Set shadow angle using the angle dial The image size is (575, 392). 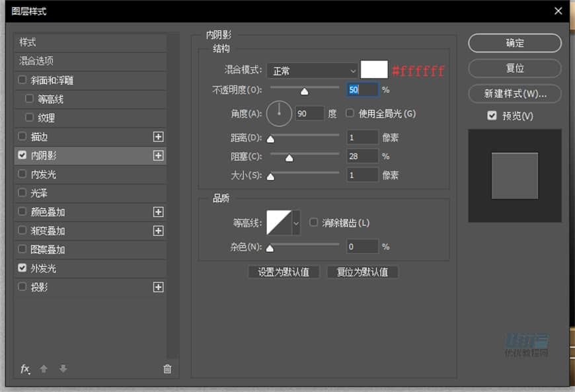click(279, 113)
